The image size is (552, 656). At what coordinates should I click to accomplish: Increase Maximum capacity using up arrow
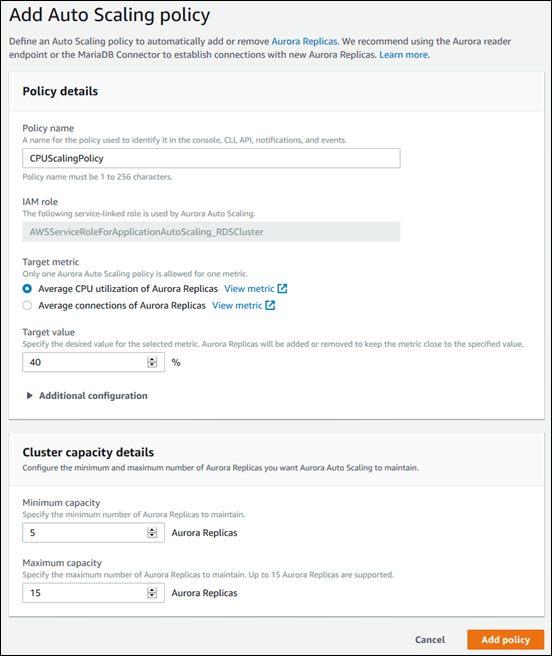click(x=152, y=590)
